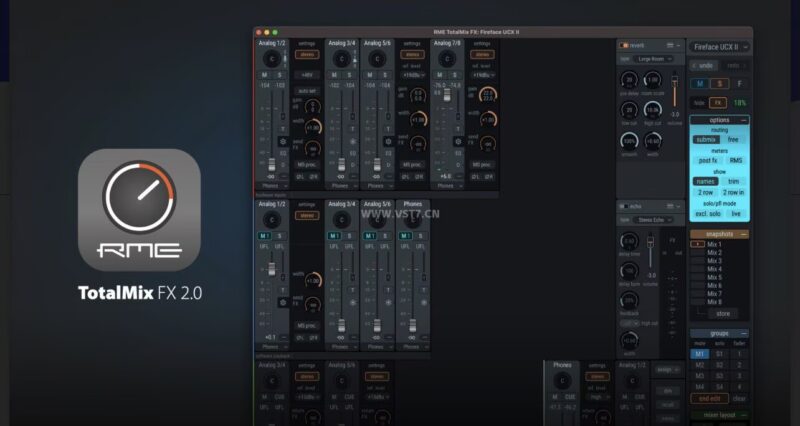Click fader handle of software playback Analog 1/2
800x426 pixels.
[272, 269]
